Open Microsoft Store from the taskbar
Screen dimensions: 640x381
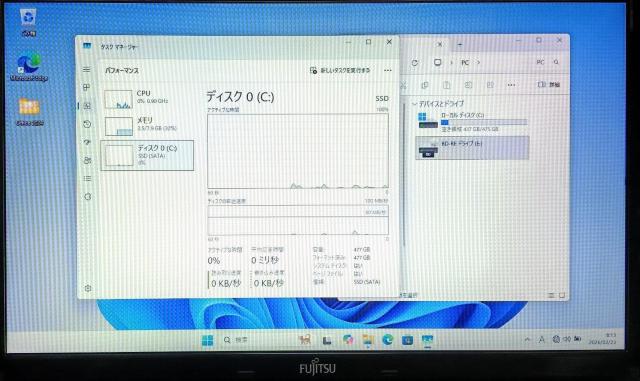(407, 340)
